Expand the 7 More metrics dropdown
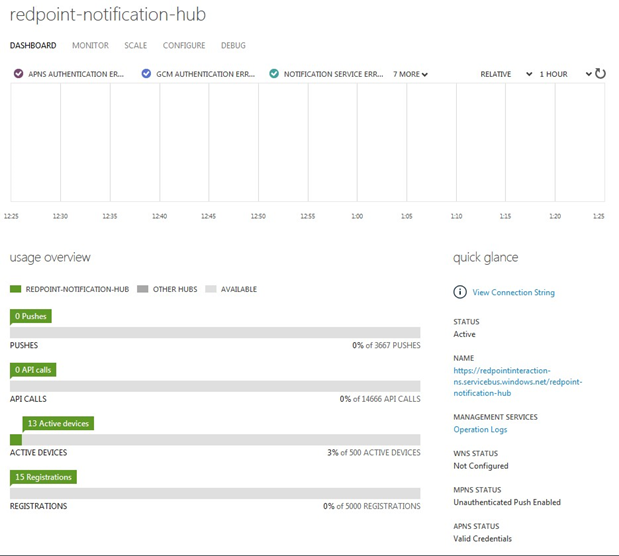Viewport: 619px width, 556px height. (410, 74)
